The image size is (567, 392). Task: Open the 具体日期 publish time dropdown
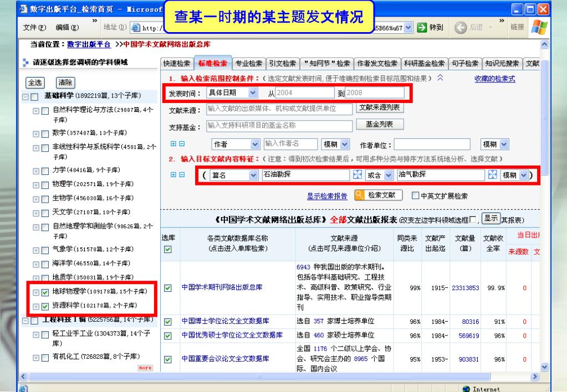(x=253, y=93)
